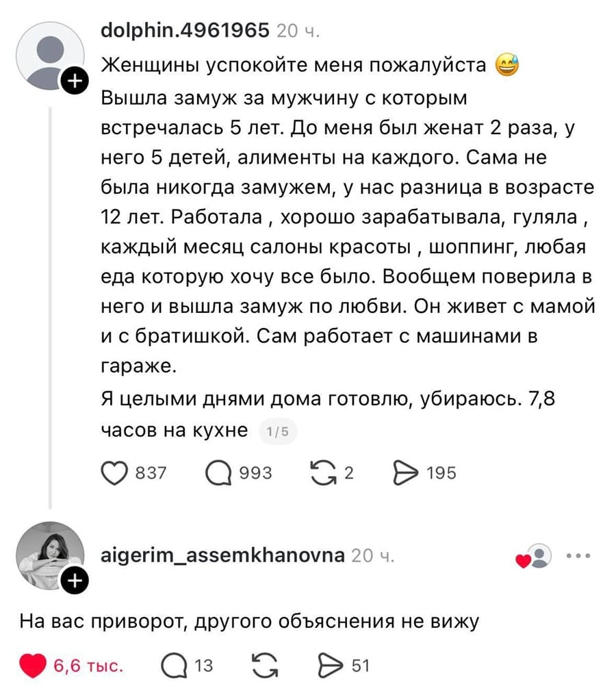Open the reply thread showing 13 replies
Screen dimensions: 616x691
point(175,664)
